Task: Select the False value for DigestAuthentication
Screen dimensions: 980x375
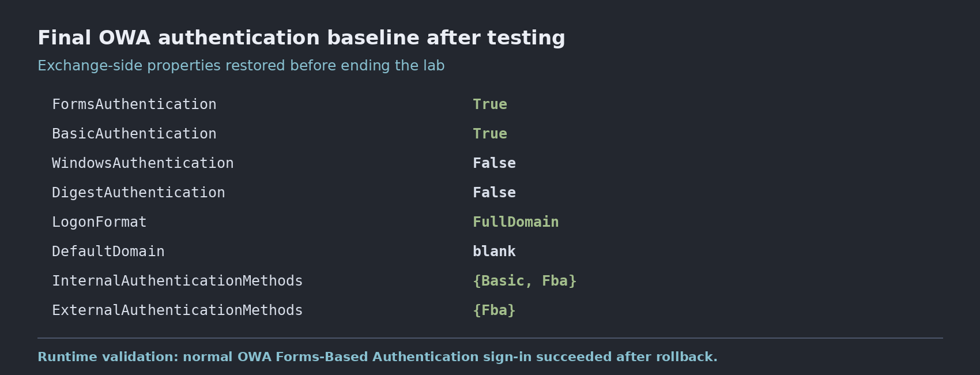Action: coord(494,193)
